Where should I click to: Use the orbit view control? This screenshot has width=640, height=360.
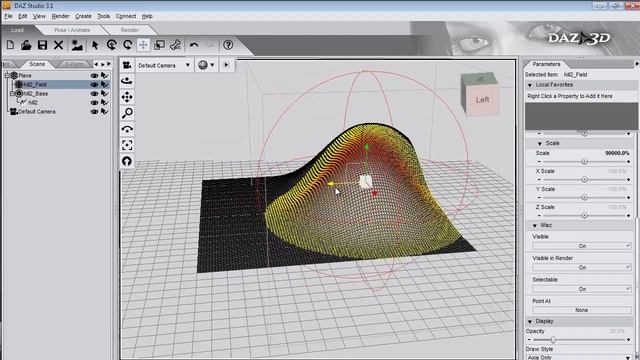(127, 81)
